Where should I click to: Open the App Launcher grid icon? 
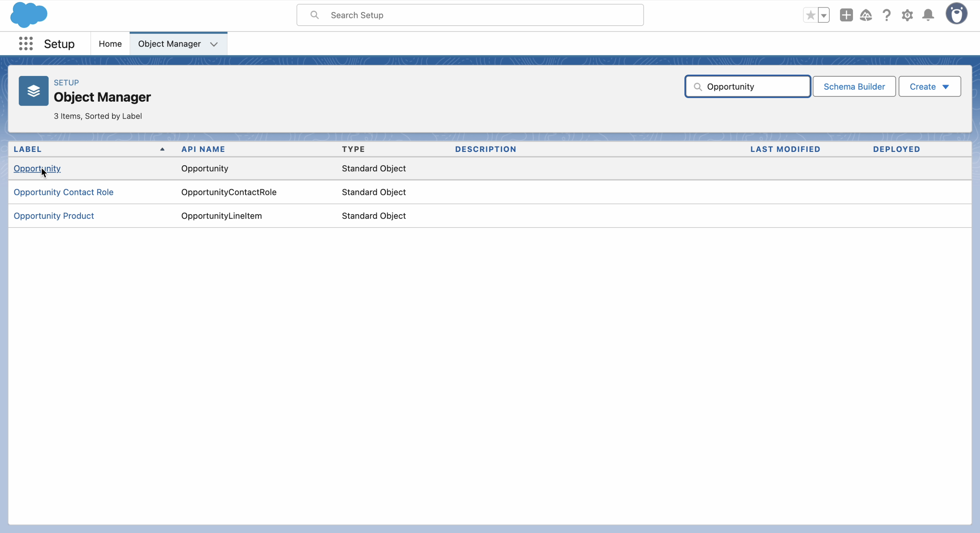pos(26,44)
